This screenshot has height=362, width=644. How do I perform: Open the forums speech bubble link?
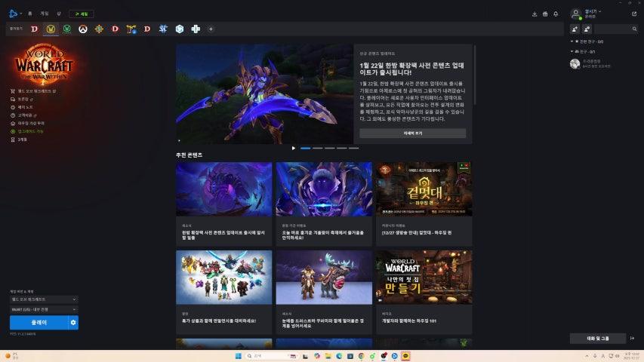tap(22, 99)
